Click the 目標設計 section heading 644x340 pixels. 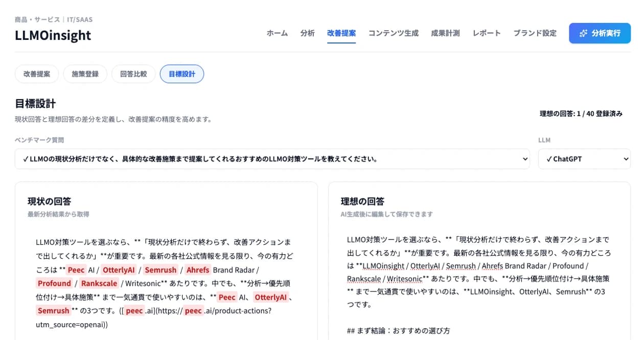pyautogui.click(x=35, y=104)
